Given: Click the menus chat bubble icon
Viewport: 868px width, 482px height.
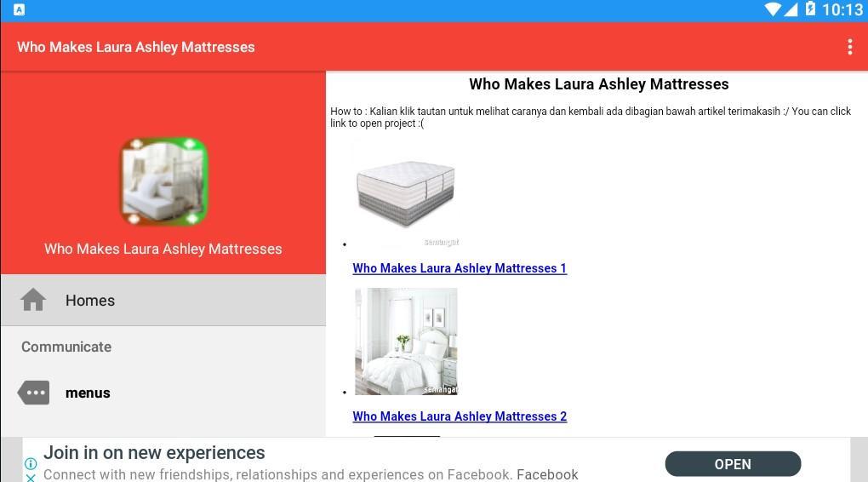Looking at the screenshot, I should (34, 393).
